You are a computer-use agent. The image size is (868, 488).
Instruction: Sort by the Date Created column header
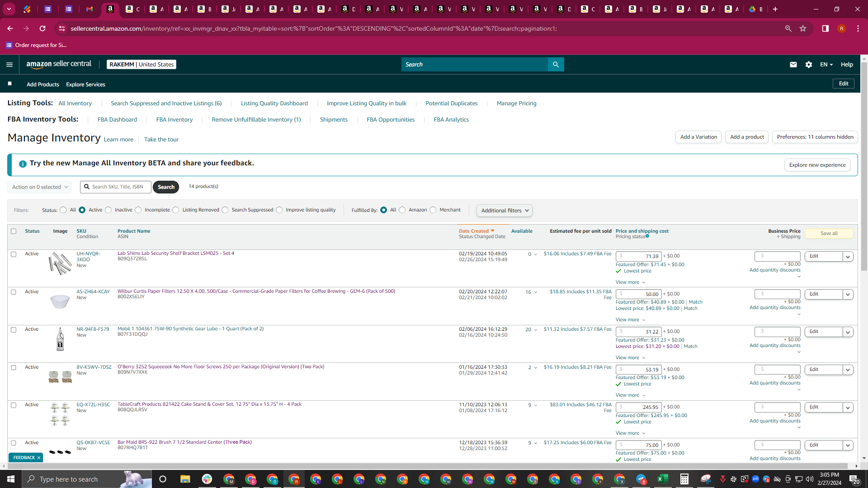tap(476, 231)
